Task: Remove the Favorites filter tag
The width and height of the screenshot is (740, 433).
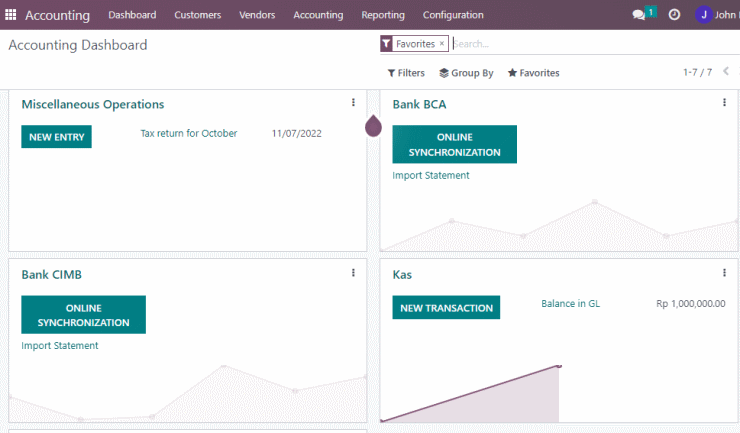Action: click(442, 43)
